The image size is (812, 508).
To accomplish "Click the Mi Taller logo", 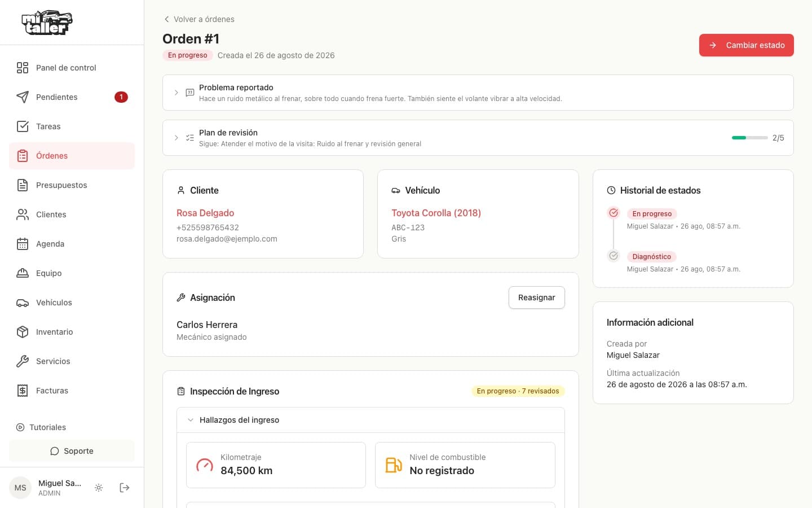I will click(x=47, y=23).
